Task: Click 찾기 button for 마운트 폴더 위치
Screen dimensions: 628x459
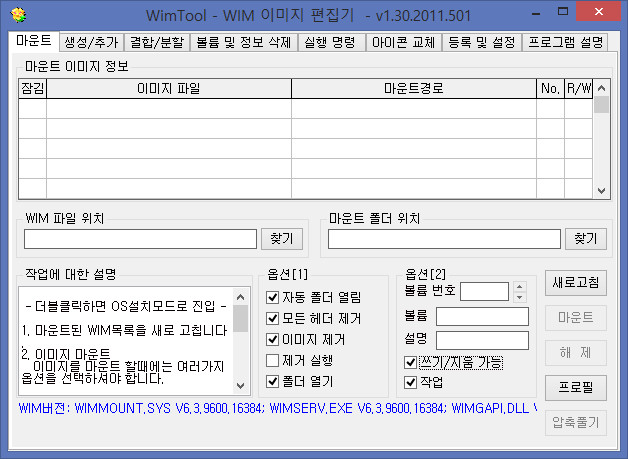Action: [586, 239]
